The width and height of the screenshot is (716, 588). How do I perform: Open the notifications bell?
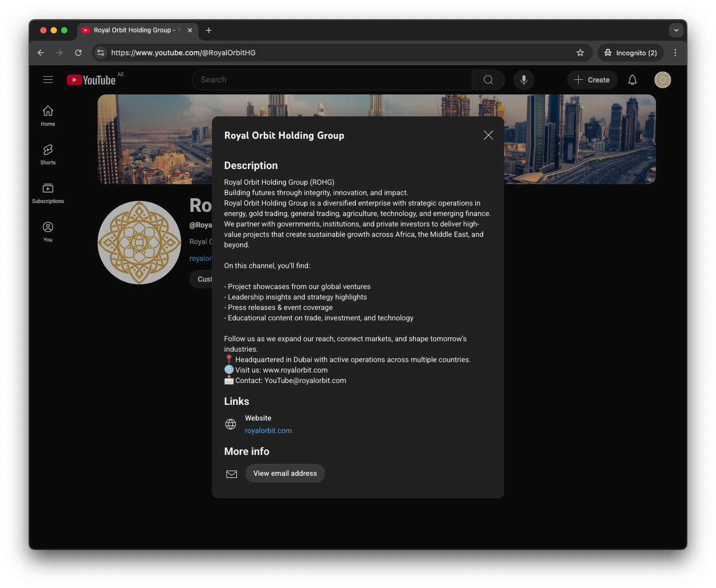click(x=633, y=80)
